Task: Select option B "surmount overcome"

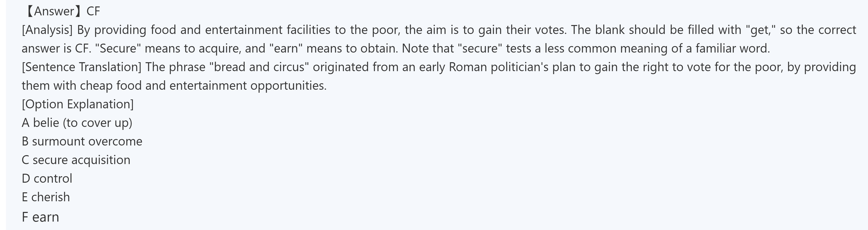Action: pos(82,141)
